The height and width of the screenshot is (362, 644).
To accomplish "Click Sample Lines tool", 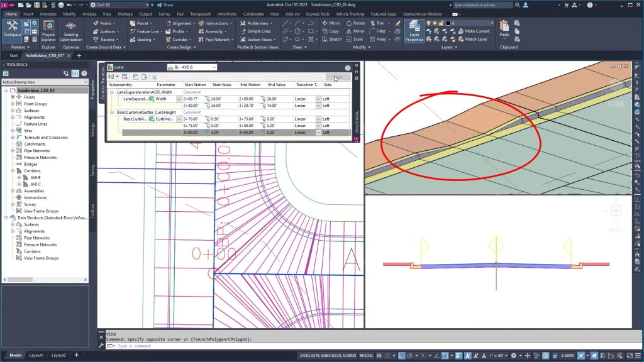I will pyautogui.click(x=255, y=31).
